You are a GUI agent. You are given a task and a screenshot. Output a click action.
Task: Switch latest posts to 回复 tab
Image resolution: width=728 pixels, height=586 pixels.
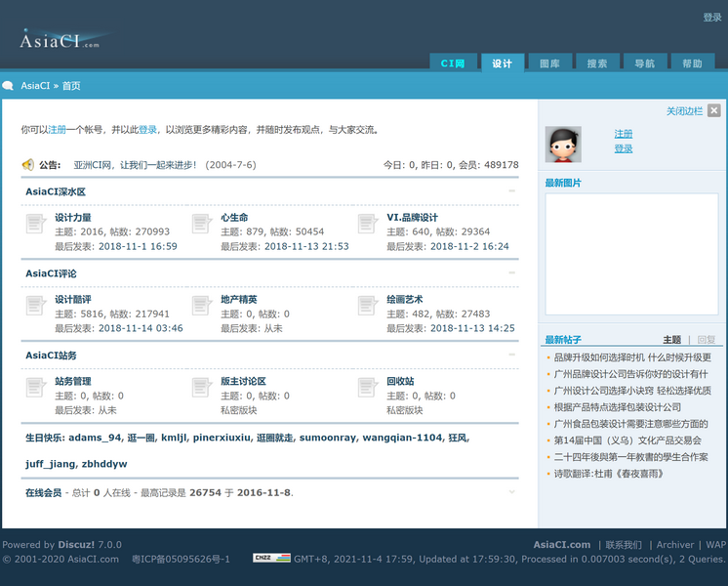706,340
